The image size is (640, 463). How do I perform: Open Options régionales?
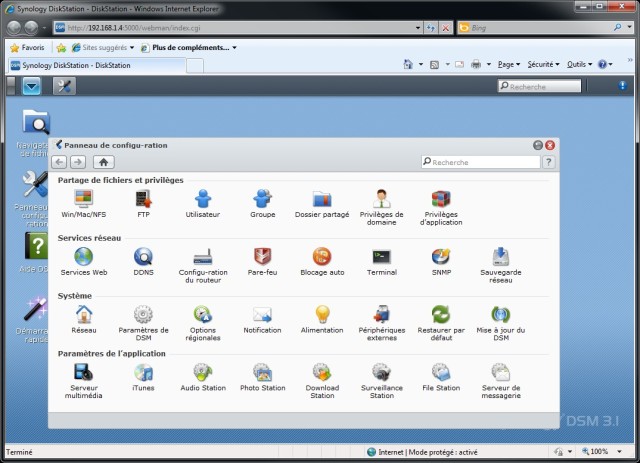click(203, 314)
